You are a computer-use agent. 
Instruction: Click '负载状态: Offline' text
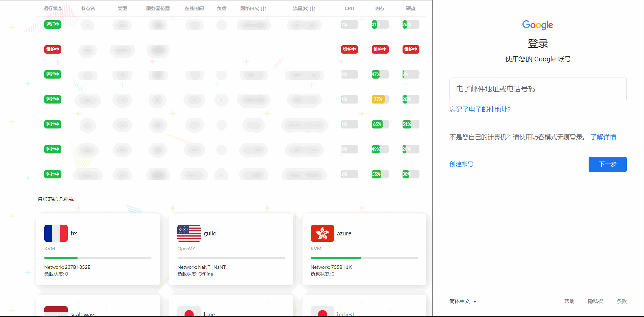(195, 274)
